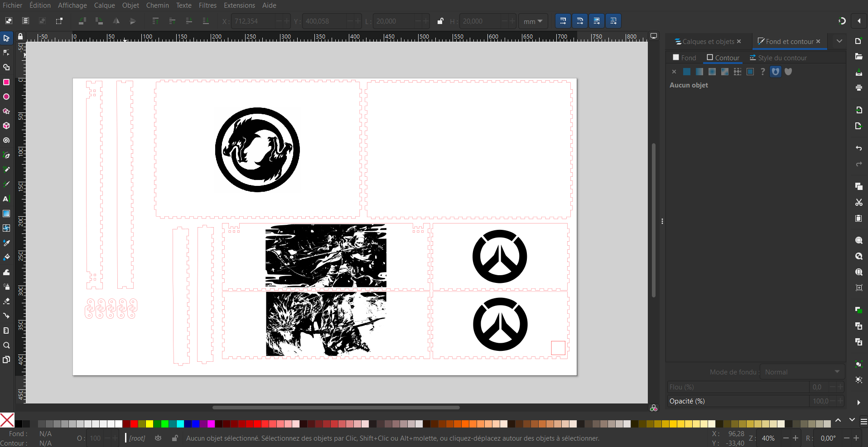Toggle guides lock at ruler corner
This screenshot has height=447, width=868.
(x=20, y=37)
